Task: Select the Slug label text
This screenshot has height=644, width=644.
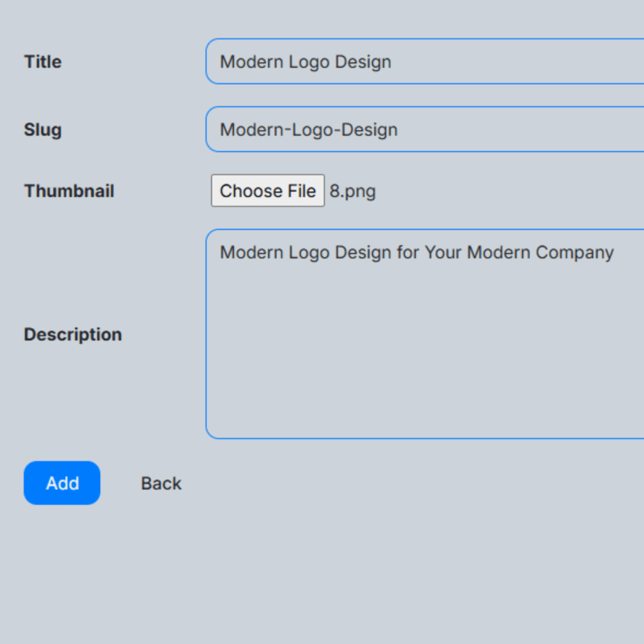Action: (43, 130)
